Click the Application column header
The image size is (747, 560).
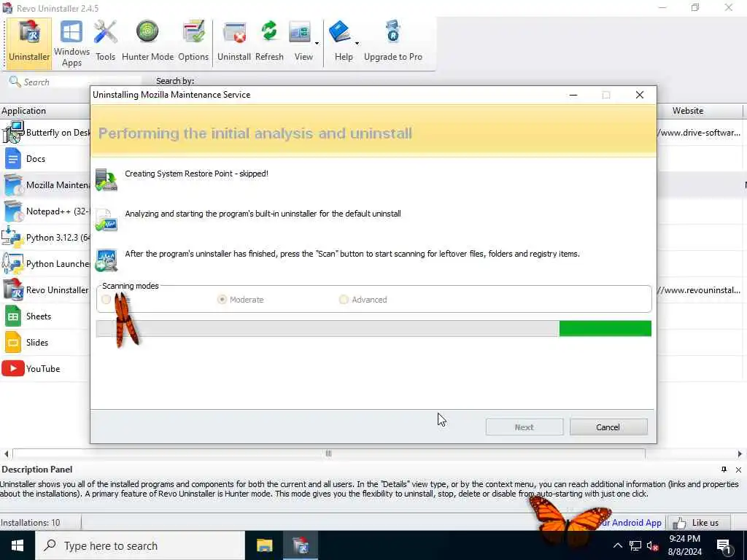(45, 111)
